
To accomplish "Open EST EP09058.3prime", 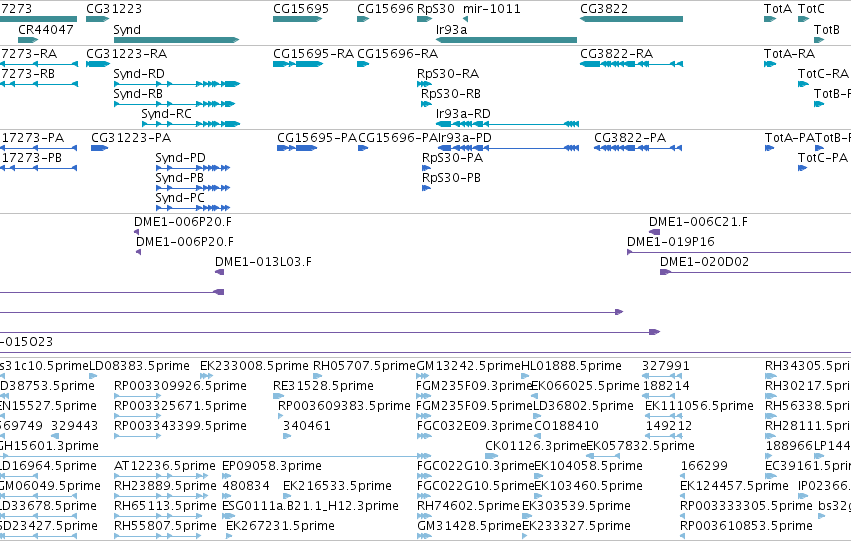I will coord(272,467).
